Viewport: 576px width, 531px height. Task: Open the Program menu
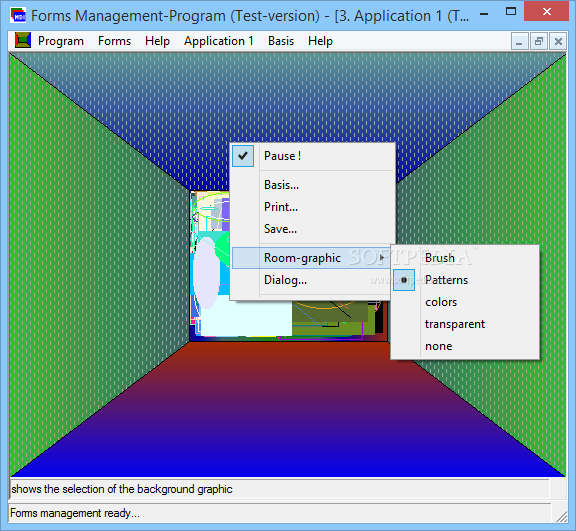click(x=61, y=41)
